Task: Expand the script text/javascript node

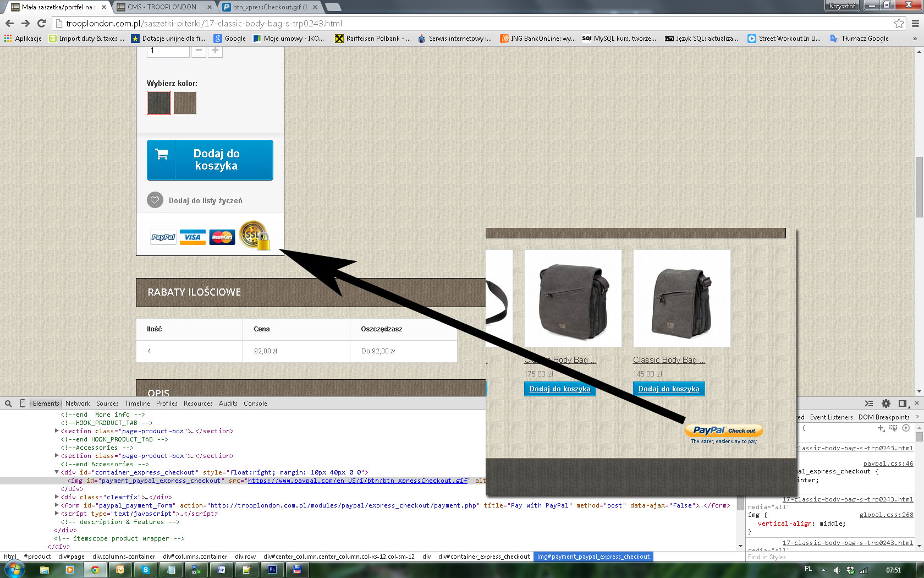Action: (x=57, y=514)
